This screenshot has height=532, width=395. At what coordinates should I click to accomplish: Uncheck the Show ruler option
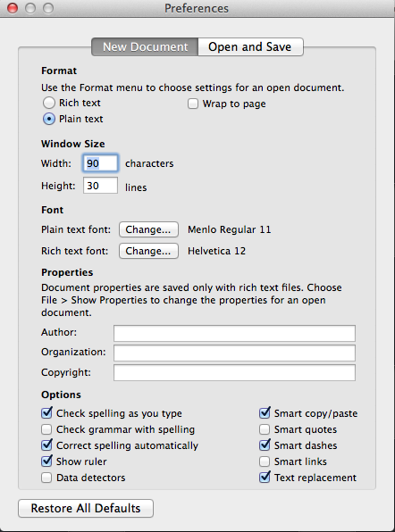point(46,461)
